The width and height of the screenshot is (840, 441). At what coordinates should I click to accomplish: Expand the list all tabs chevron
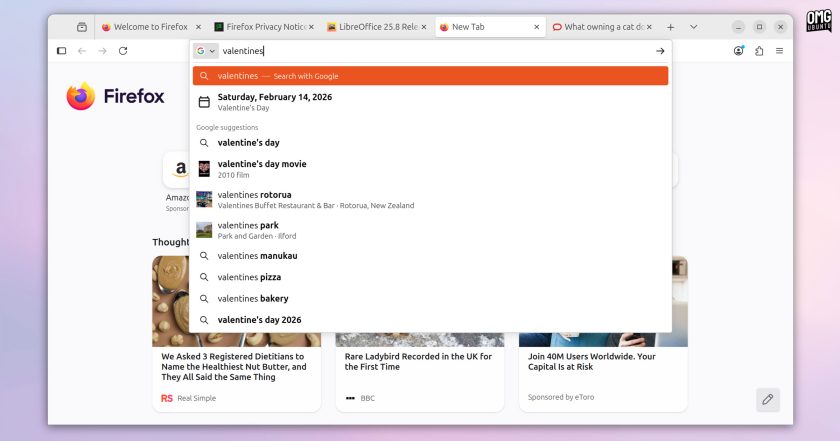point(693,27)
